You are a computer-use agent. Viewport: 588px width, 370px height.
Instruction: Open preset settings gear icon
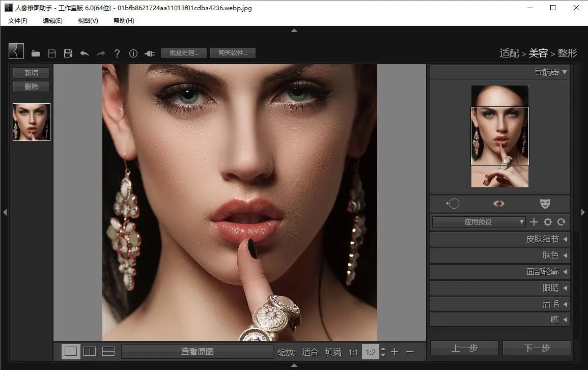548,222
